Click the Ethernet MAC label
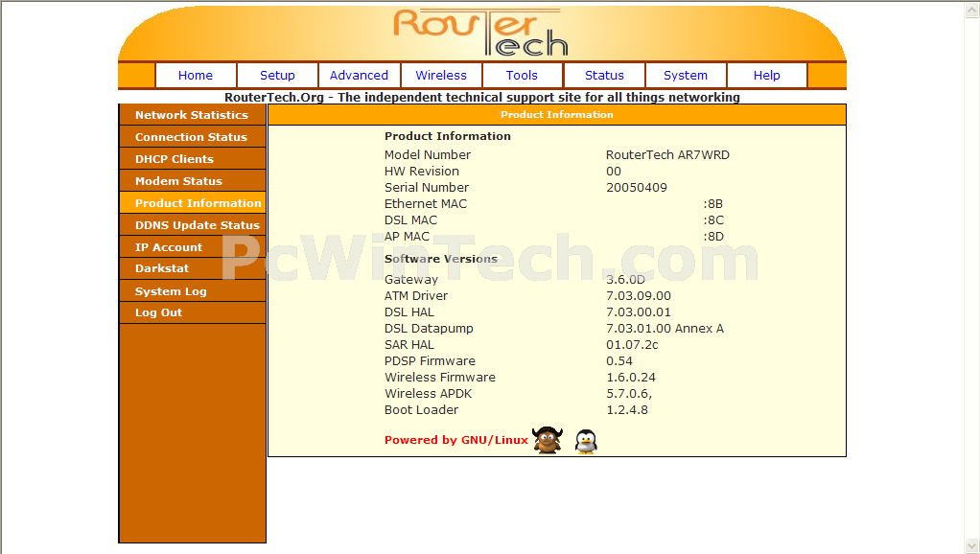Screen dimensions: 980x554 (426, 203)
